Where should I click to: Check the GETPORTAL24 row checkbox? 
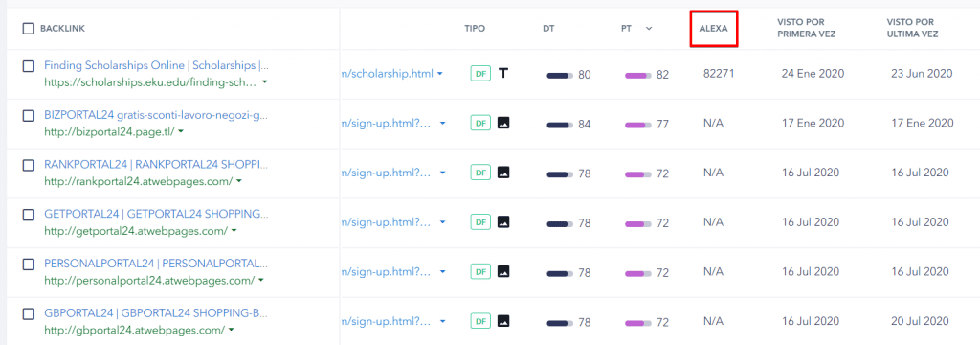pyautogui.click(x=28, y=214)
